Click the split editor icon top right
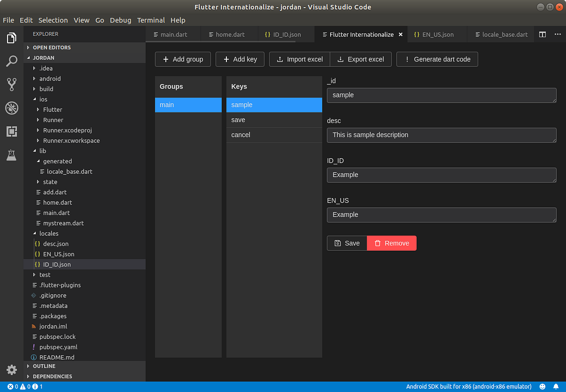566x392 pixels. (543, 34)
